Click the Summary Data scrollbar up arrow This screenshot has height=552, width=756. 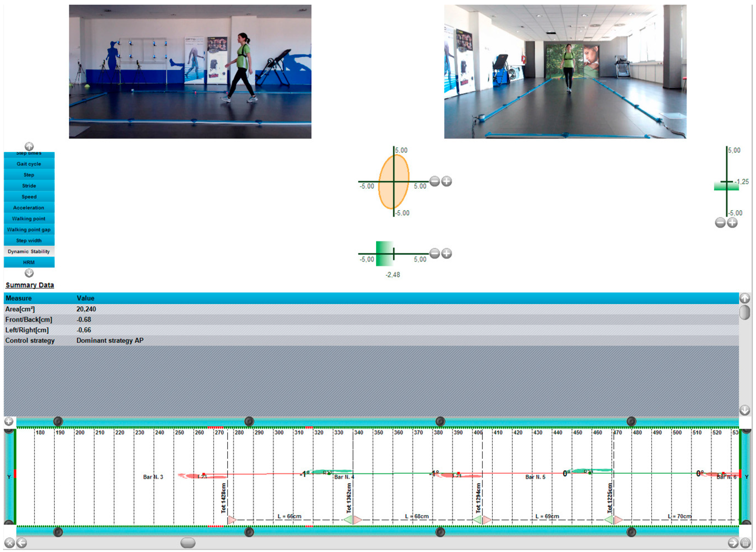click(x=745, y=298)
